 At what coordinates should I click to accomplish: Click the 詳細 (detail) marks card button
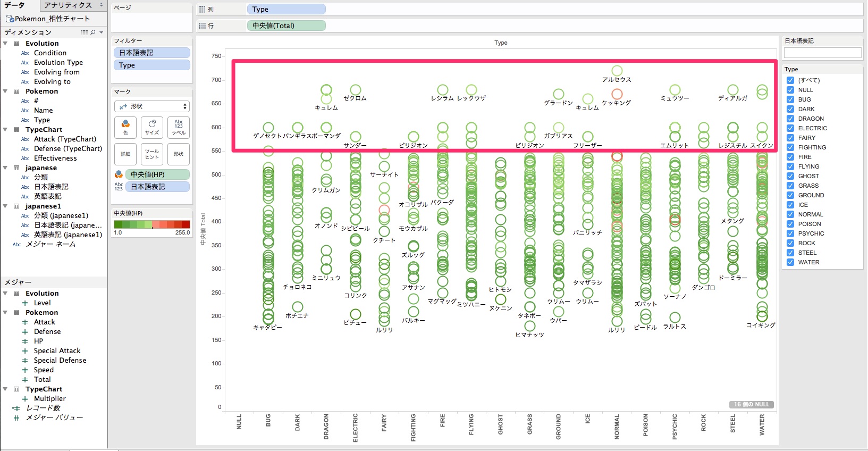125,154
